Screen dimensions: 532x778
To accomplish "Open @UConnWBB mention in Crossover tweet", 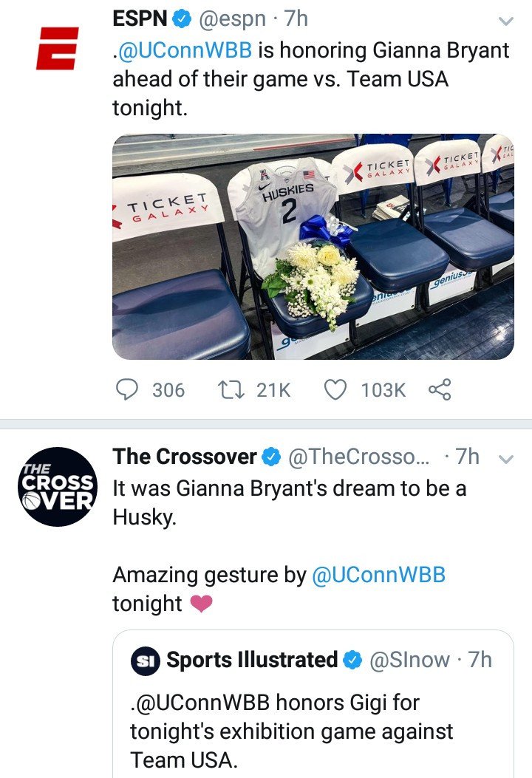I will click(378, 575).
